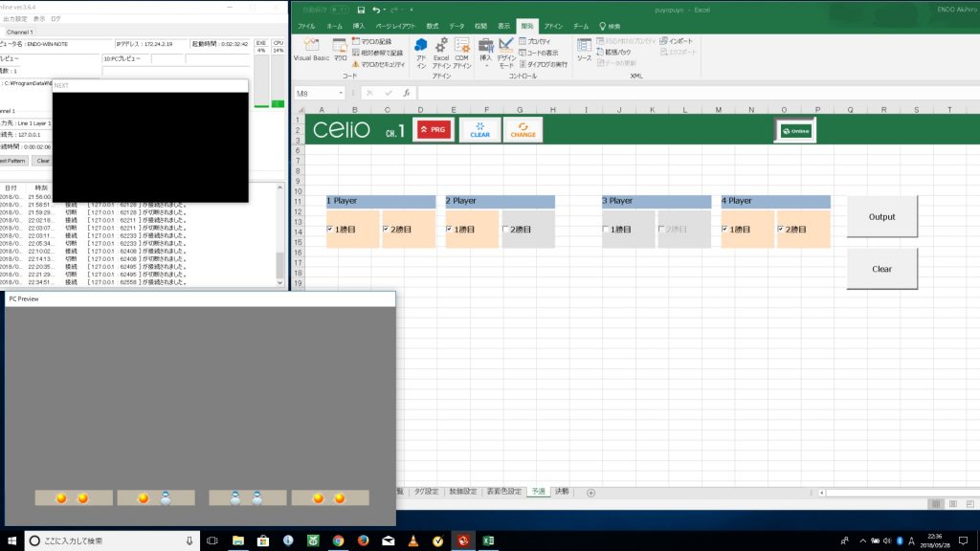Check 3 Player's 1勝目 checkbox
The height and width of the screenshot is (551, 980).
click(x=607, y=230)
